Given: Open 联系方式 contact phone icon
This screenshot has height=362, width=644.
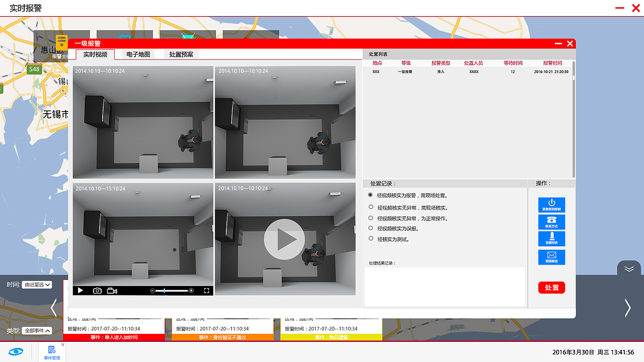Looking at the screenshot, I should click(551, 222).
